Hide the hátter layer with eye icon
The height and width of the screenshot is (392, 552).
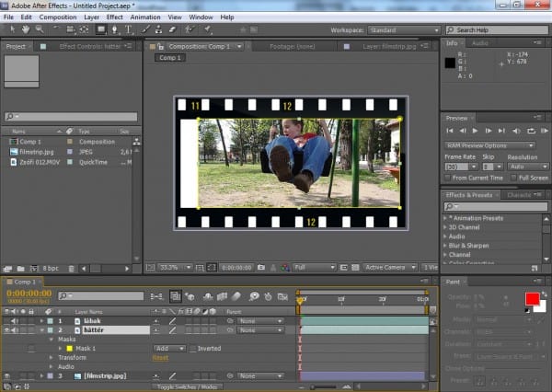click(x=8, y=329)
